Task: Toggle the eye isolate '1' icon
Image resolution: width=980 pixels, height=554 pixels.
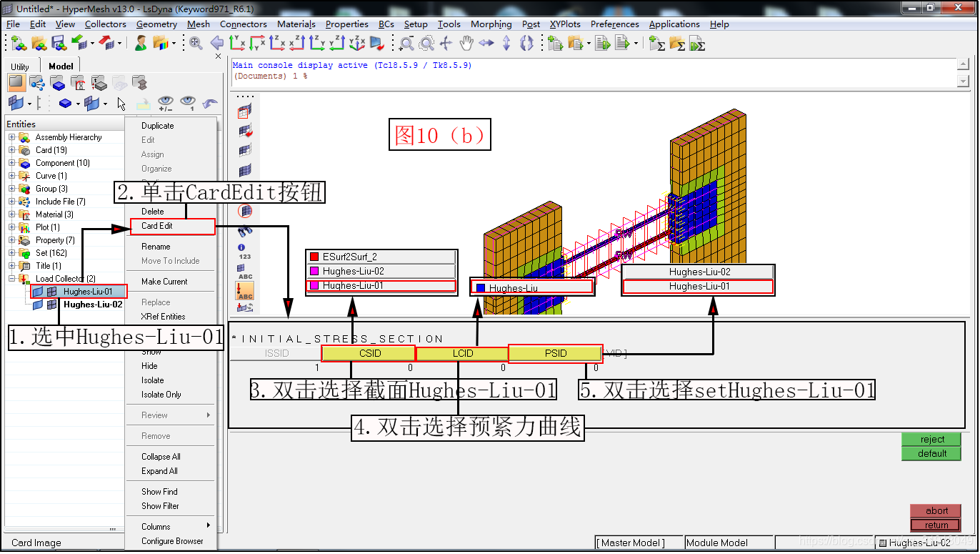Action: [188, 104]
